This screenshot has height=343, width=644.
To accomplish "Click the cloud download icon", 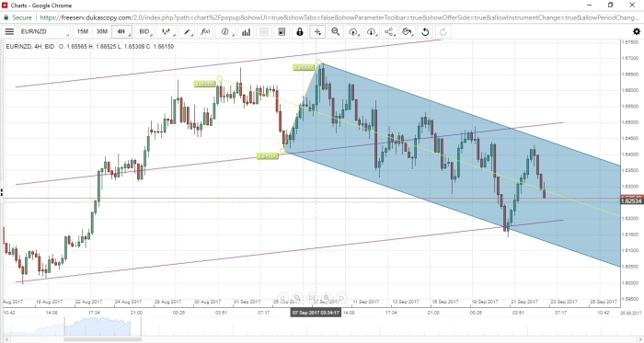I will point(372,31).
